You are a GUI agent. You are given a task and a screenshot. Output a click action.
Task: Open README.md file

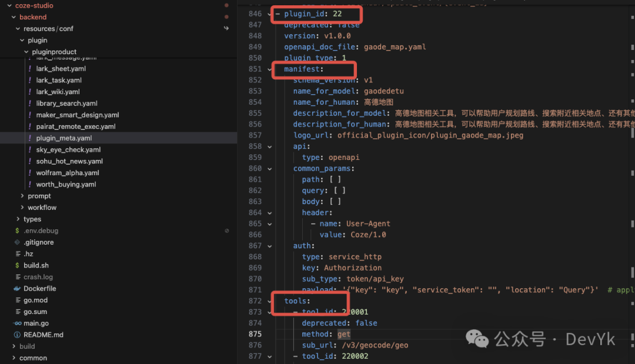[x=44, y=335]
